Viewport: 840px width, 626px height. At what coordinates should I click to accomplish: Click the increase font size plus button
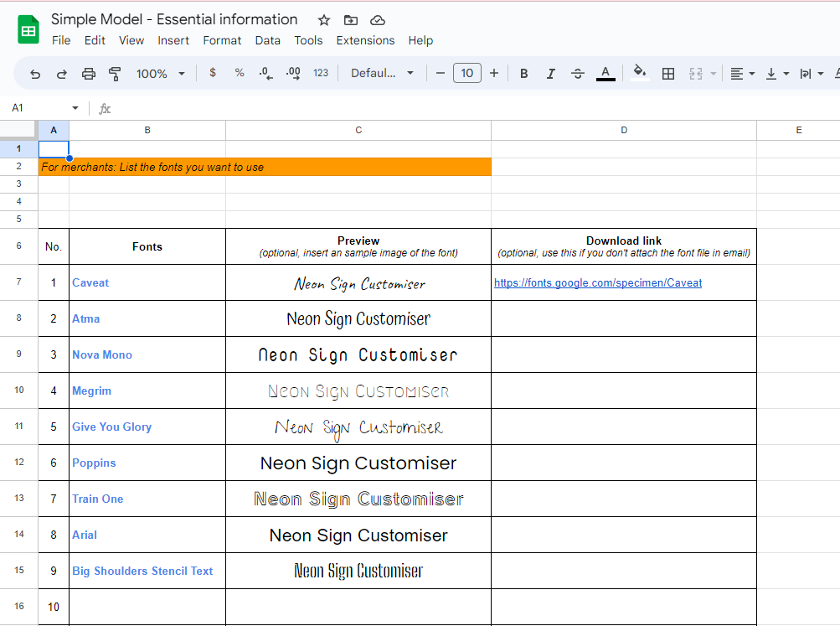(x=494, y=74)
